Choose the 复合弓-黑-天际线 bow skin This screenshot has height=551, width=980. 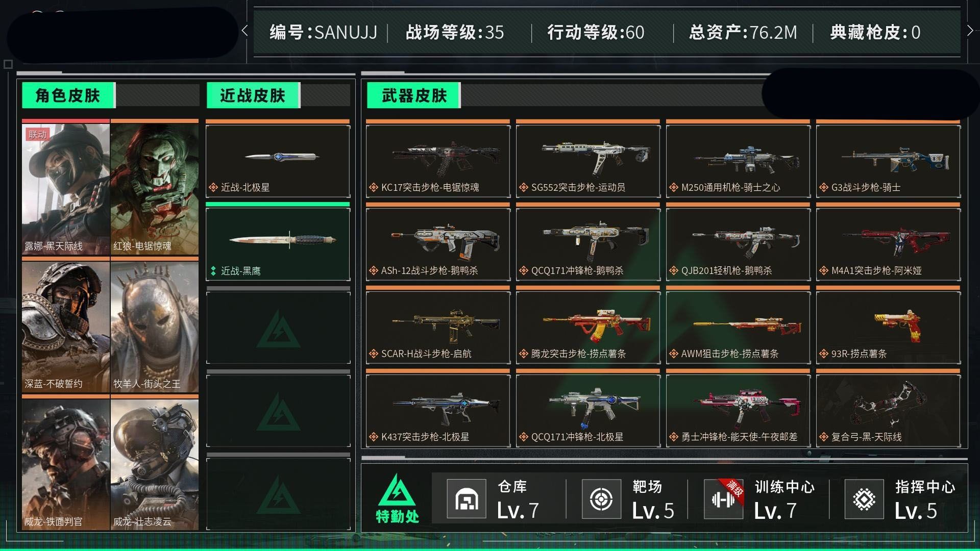pos(888,410)
